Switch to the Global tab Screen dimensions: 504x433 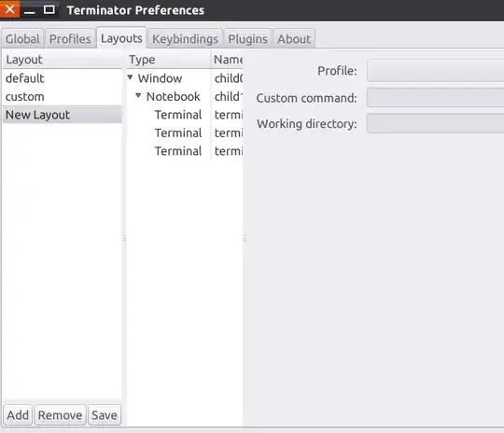(x=22, y=39)
